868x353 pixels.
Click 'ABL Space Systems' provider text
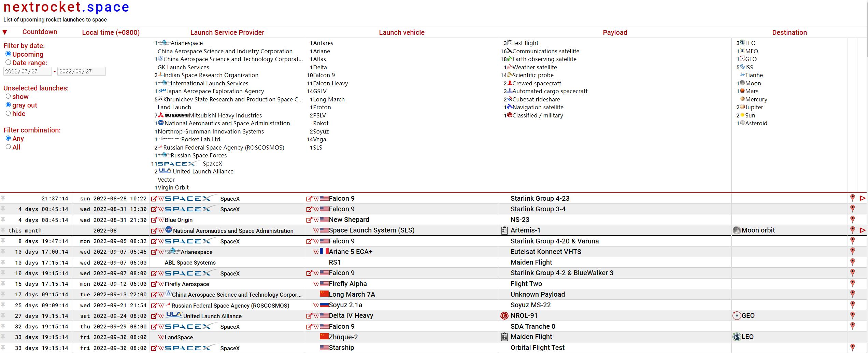pos(190,263)
